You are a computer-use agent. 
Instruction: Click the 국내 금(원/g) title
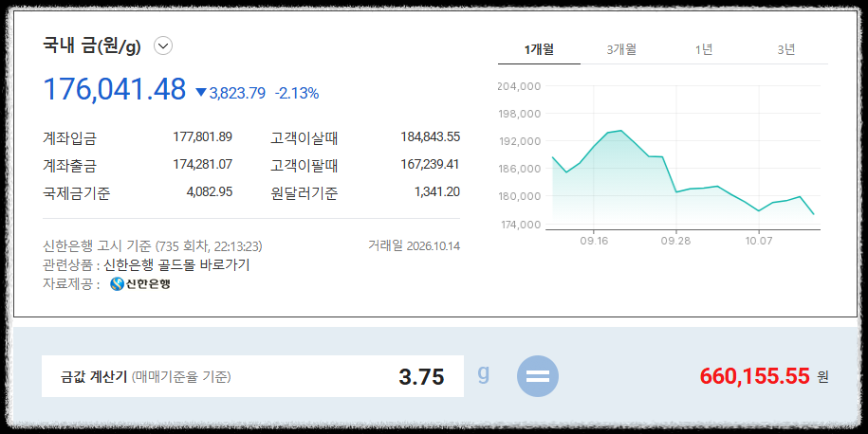point(92,45)
